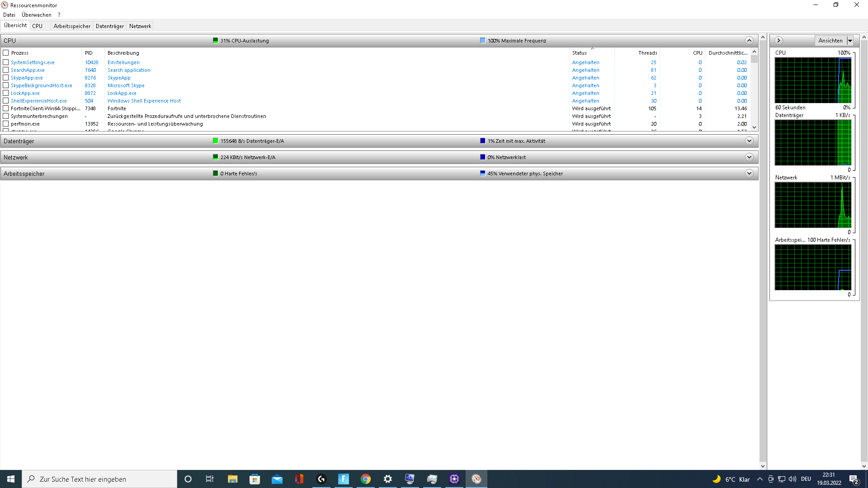The image size is (868, 488).
Task: Switch to the Arbeitsspeicher tab
Action: pyautogui.click(x=72, y=26)
